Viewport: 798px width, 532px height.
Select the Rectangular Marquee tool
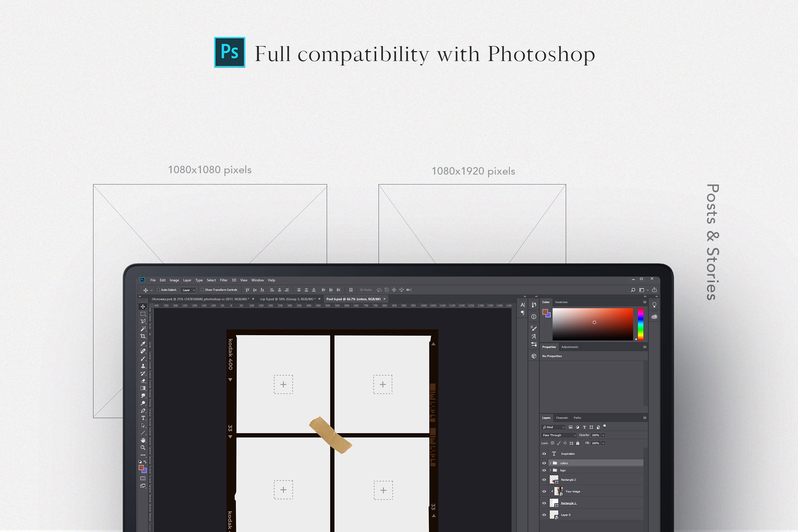pyautogui.click(x=143, y=314)
